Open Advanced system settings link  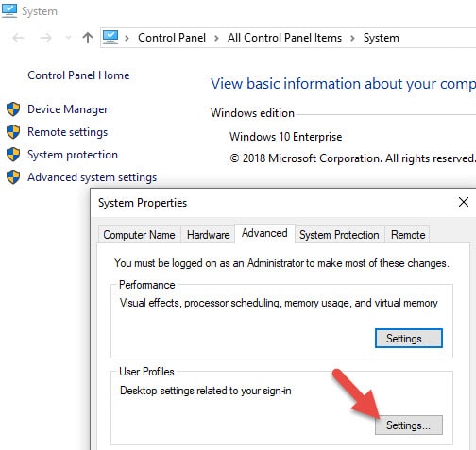click(93, 177)
